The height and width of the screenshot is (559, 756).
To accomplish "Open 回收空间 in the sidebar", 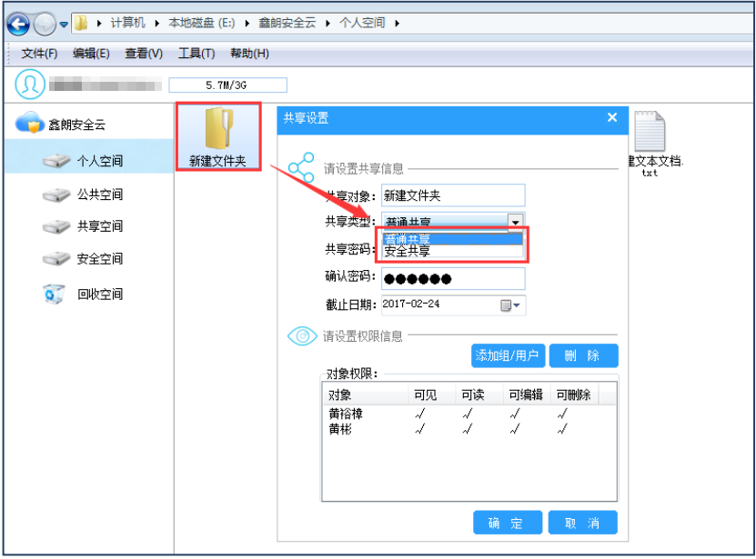I will pos(100,294).
